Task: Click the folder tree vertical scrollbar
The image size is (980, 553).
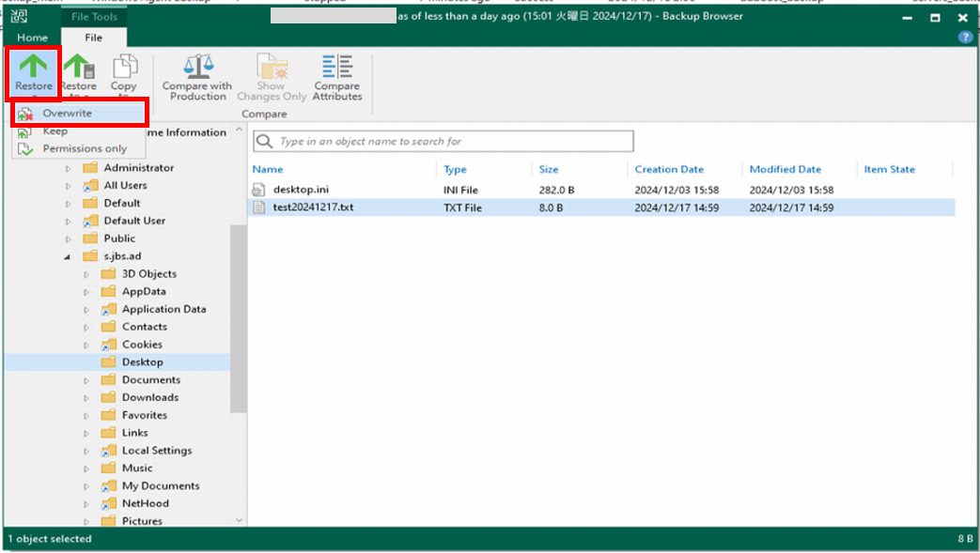Action: [238, 318]
